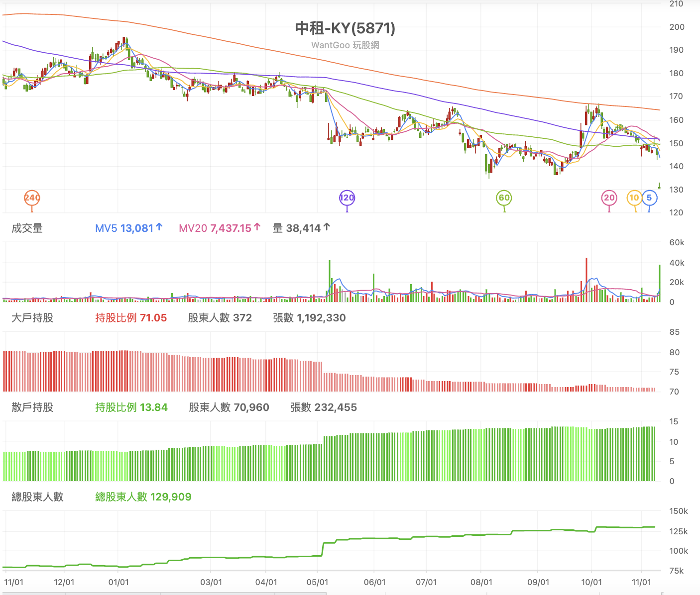Select the 大戶持股 panel label
The height and width of the screenshot is (595, 700).
[32, 318]
